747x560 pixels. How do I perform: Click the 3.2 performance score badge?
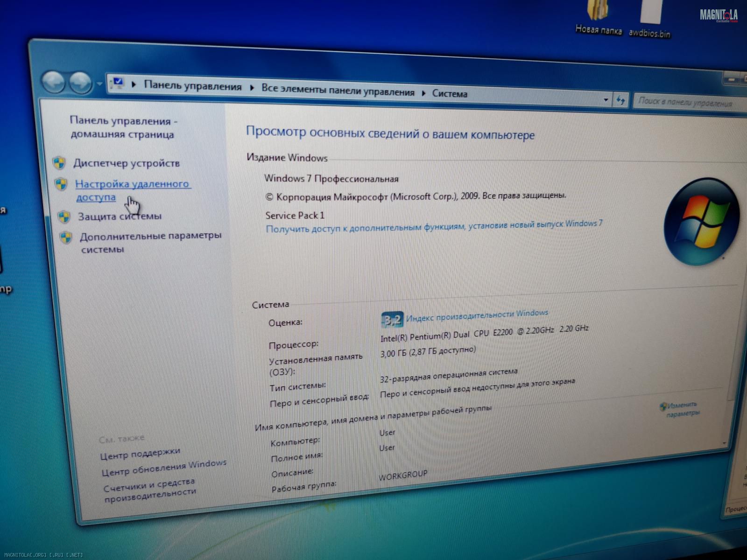coord(391,320)
